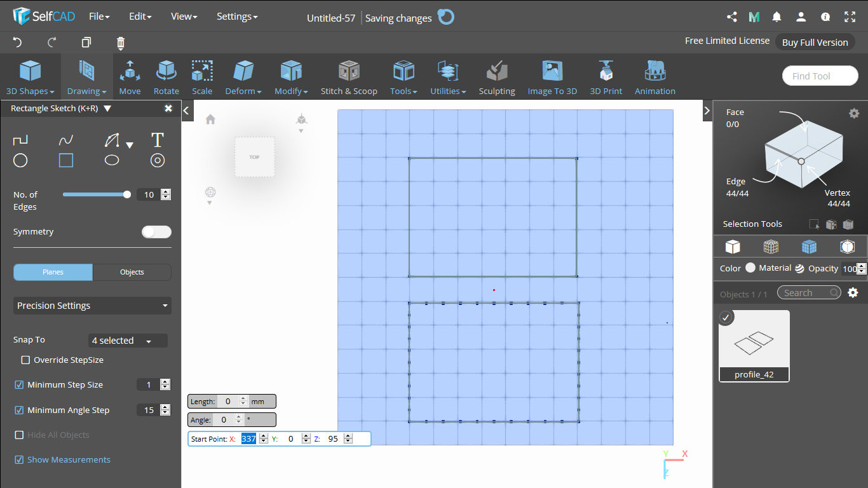
Task: Open the Sculpting tool
Action: [x=496, y=76]
